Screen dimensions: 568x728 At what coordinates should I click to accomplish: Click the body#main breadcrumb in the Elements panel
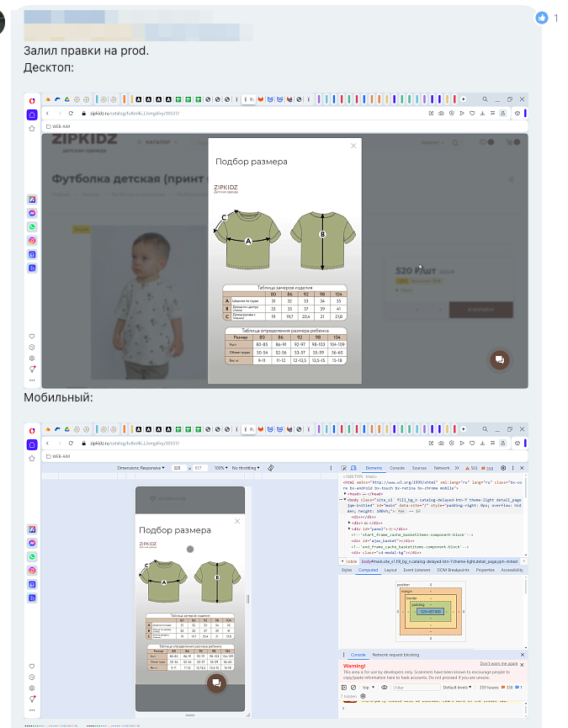(439, 561)
